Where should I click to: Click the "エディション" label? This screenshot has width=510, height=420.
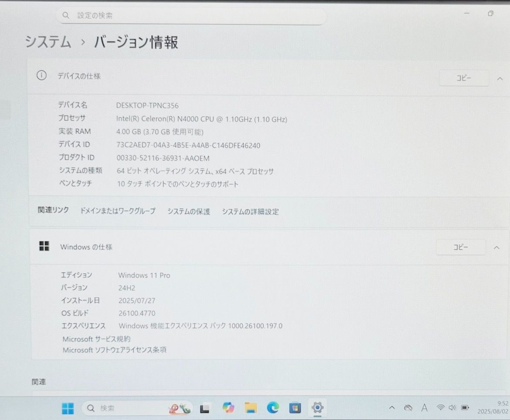click(76, 275)
